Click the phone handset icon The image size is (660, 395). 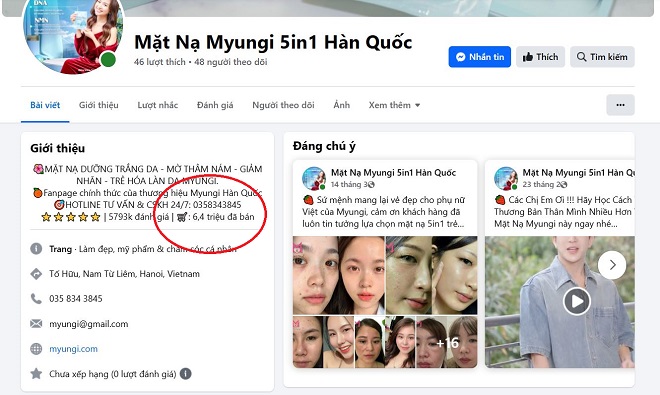36,299
